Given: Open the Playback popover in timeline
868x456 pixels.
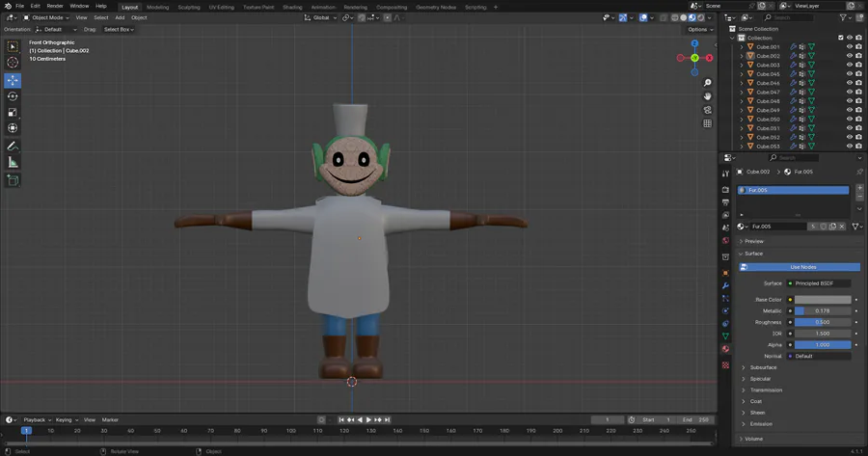Looking at the screenshot, I should click(37, 420).
